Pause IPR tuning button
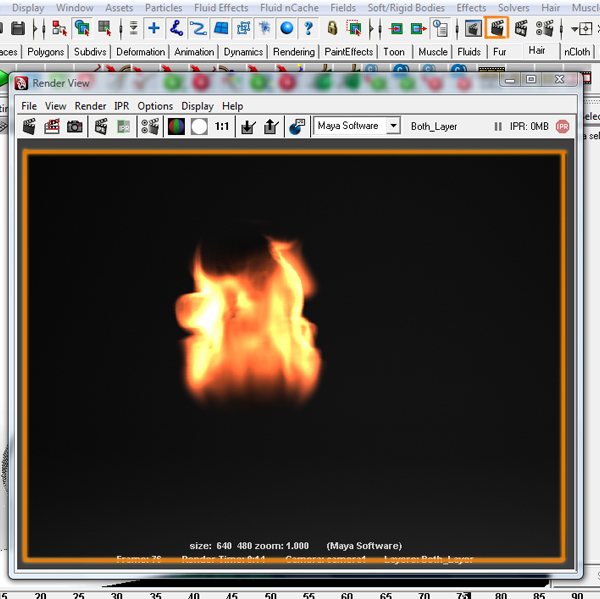 (x=498, y=126)
